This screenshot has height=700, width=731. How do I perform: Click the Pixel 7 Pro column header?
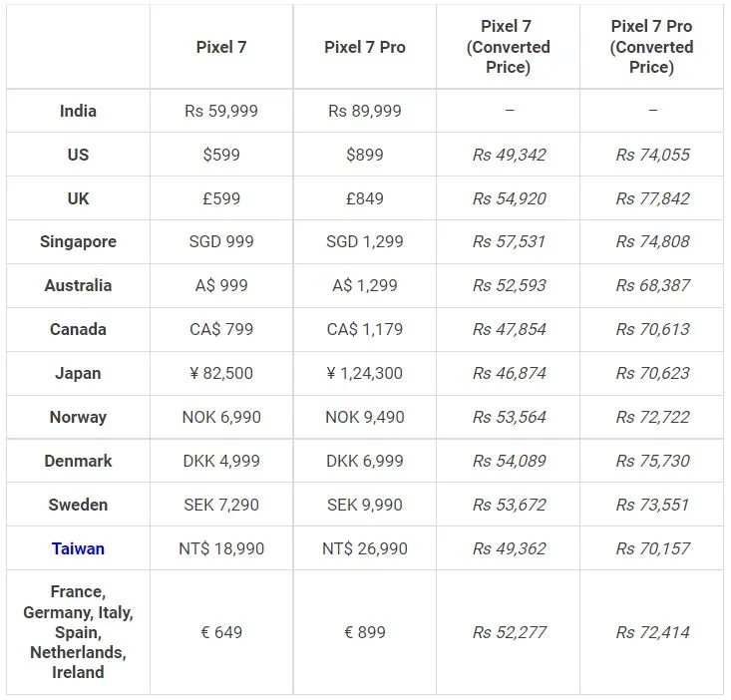coord(365,47)
